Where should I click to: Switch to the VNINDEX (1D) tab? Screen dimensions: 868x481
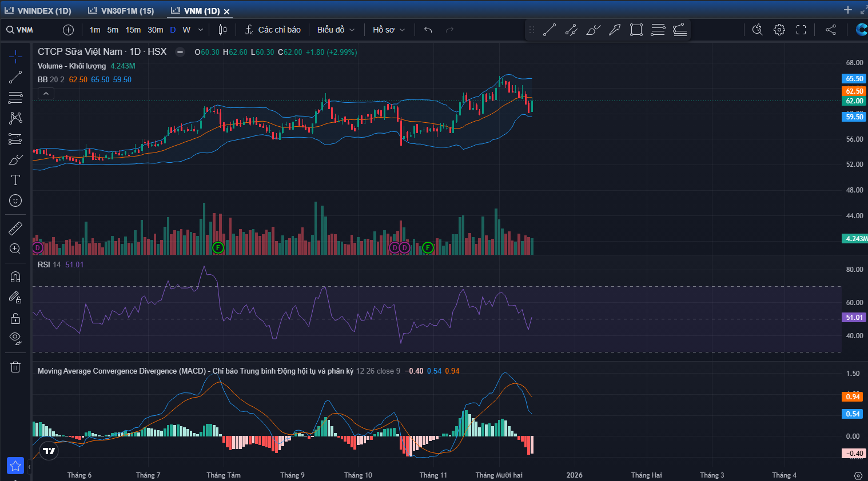(38, 11)
